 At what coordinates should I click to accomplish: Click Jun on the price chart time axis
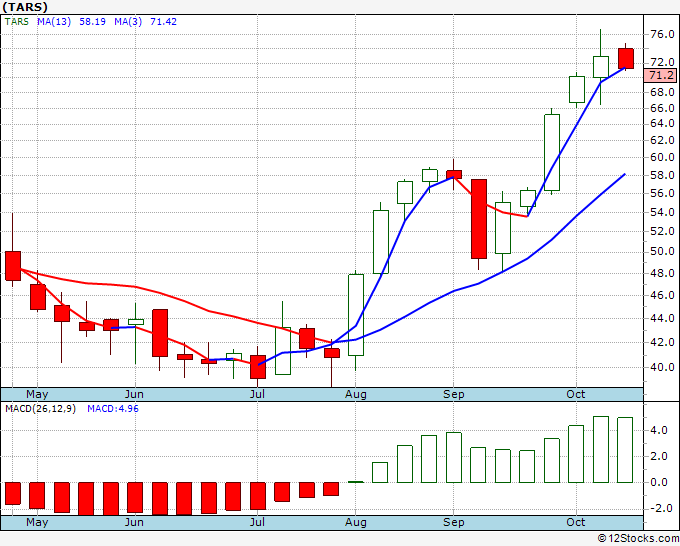pos(134,394)
